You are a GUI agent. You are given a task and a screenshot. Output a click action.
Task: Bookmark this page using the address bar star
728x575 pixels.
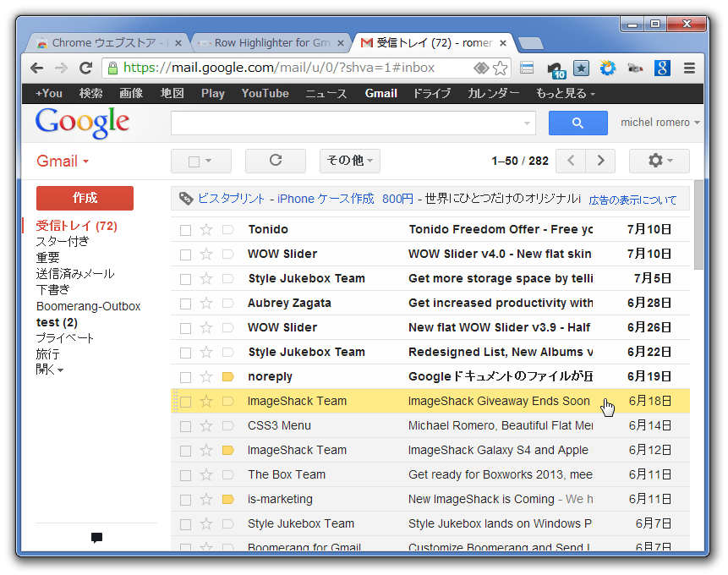[x=500, y=68]
